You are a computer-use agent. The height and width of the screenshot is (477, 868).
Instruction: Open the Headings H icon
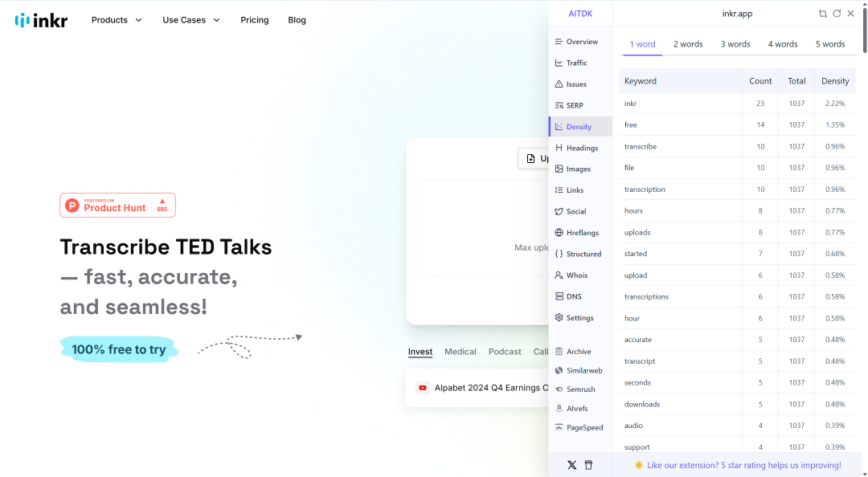click(x=559, y=148)
